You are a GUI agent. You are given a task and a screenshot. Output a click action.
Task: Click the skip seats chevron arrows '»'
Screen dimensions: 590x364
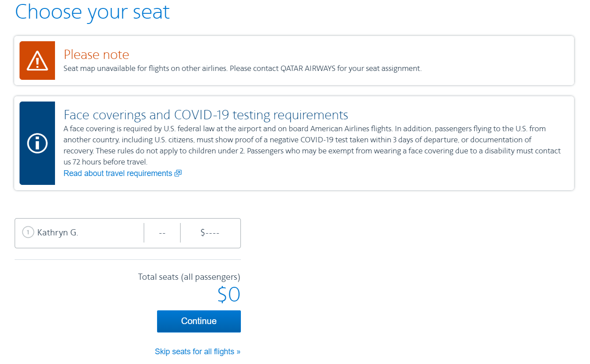pyautogui.click(x=237, y=351)
